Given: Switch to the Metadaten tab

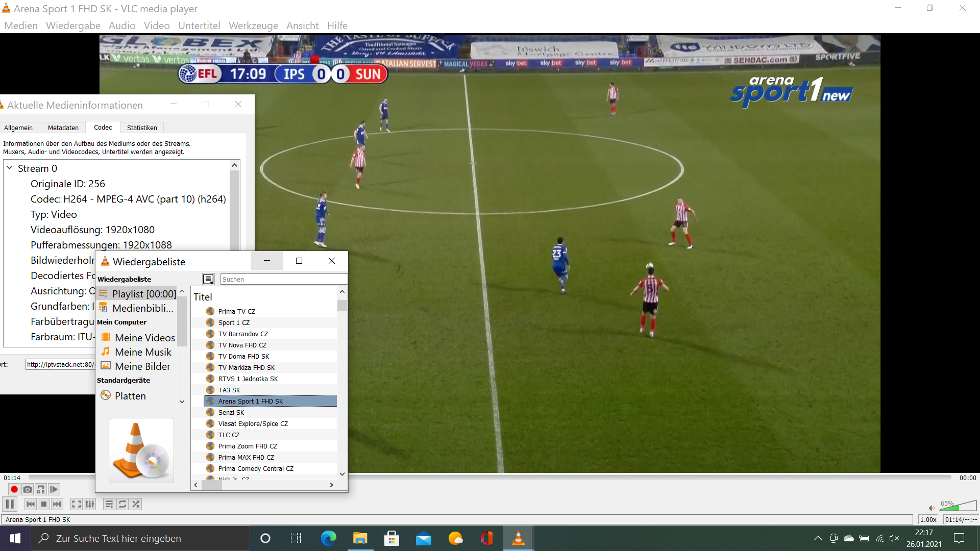Looking at the screenshot, I should (x=63, y=128).
